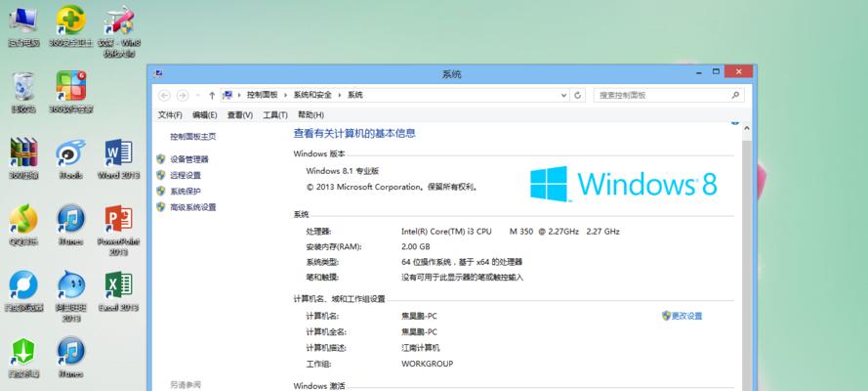Go up one level in Control Panel

point(212,95)
